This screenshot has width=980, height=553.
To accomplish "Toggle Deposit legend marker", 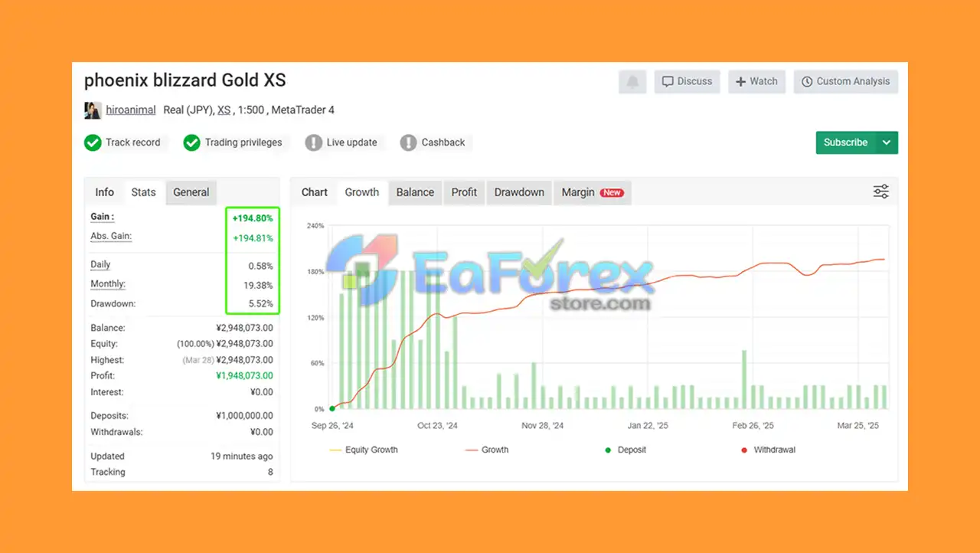I will pyautogui.click(x=626, y=450).
